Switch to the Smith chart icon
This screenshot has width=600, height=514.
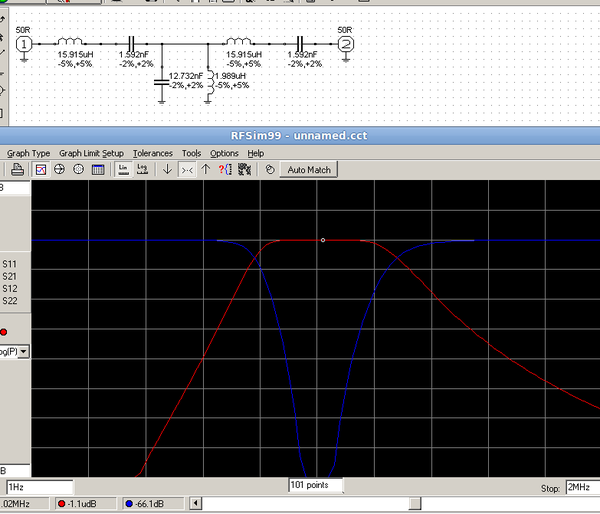[x=59, y=170]
